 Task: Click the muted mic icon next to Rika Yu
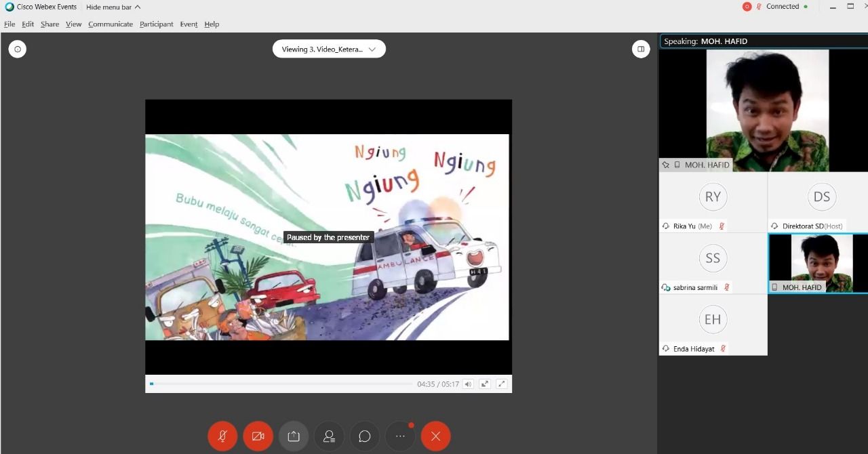coord(722,226)
